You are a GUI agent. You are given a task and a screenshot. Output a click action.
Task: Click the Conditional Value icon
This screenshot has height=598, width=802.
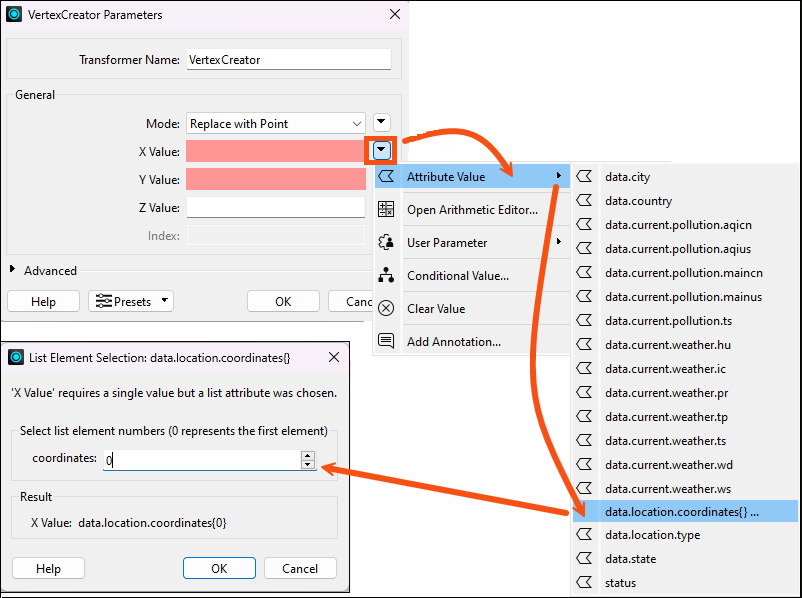tap(386, 276)
